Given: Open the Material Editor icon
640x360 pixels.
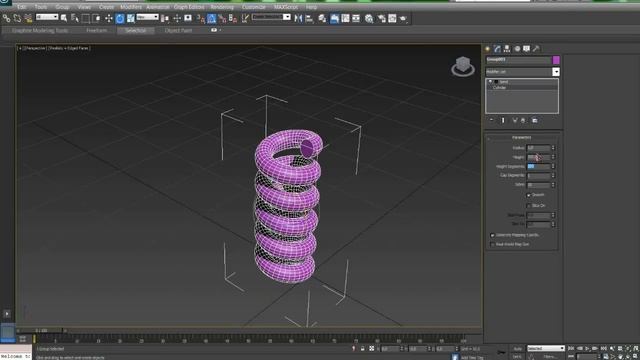Looking at the screenshot, I should (369, 18).
